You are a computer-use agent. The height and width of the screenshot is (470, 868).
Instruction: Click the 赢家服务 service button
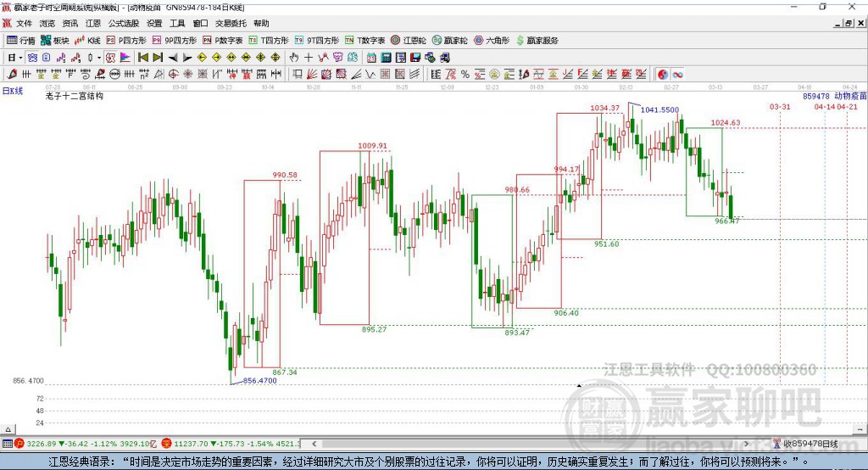537,41
